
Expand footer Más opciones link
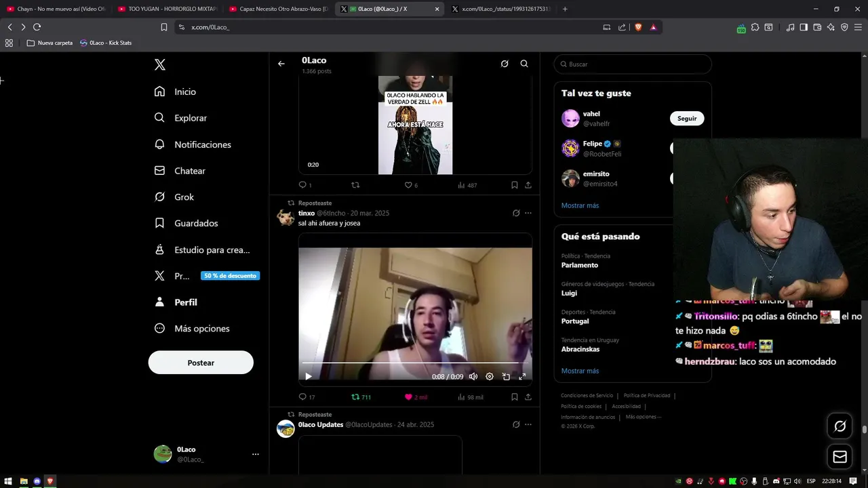(643, 417)
